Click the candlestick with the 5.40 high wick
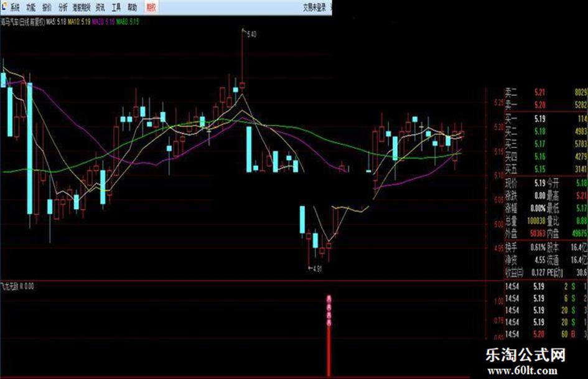The image size is (588, 379). tap(242, 85)
